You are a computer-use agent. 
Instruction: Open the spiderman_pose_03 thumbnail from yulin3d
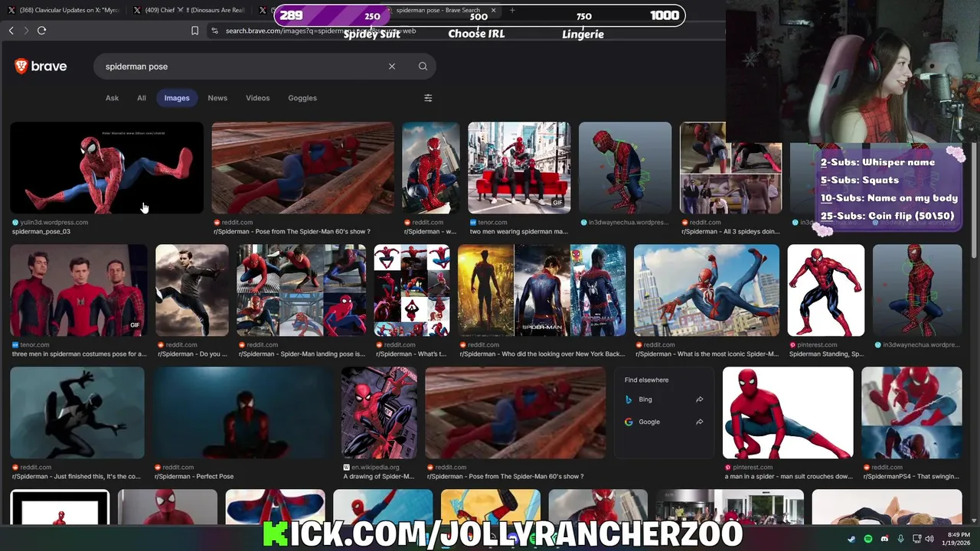coord(106,168)
